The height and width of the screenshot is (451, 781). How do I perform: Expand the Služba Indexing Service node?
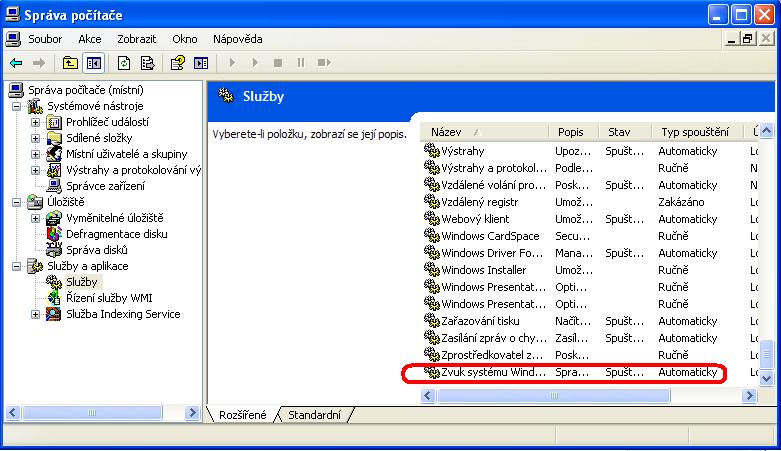coord(36,314)
